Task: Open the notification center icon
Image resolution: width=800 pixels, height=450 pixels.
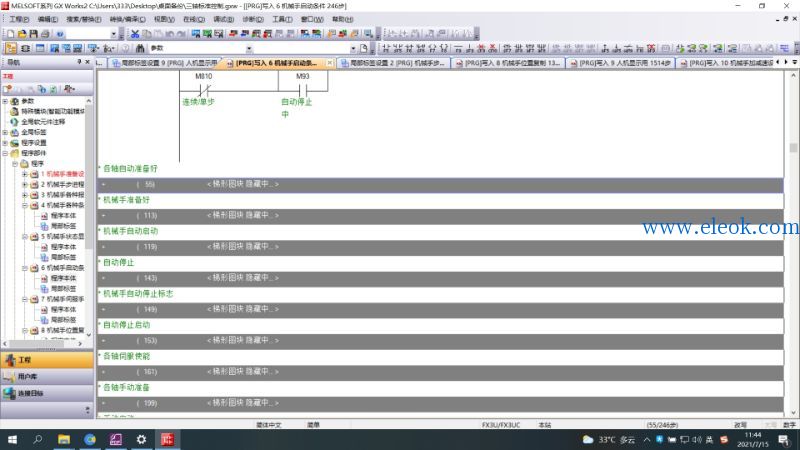Action: [784, 439]
